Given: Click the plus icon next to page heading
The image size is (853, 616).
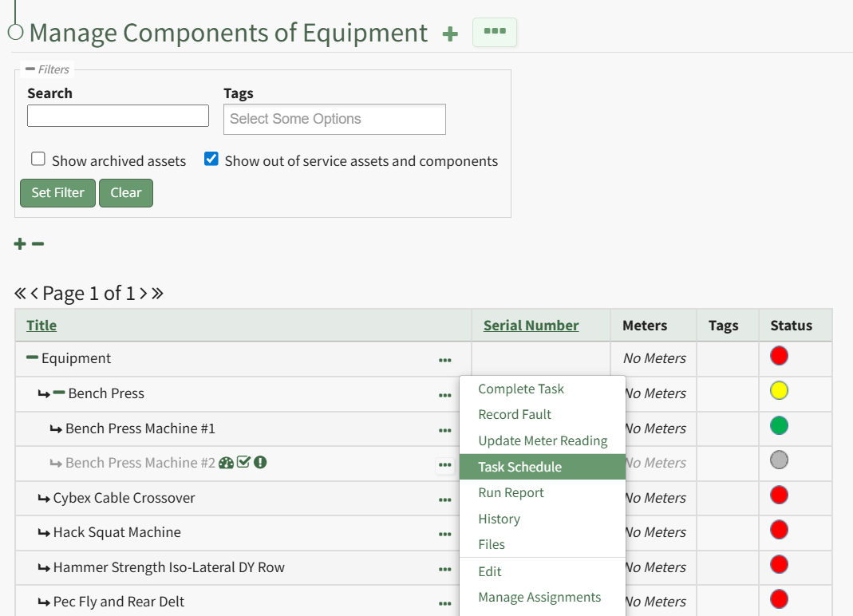Looking at the screenshot, I should [451, 34].
